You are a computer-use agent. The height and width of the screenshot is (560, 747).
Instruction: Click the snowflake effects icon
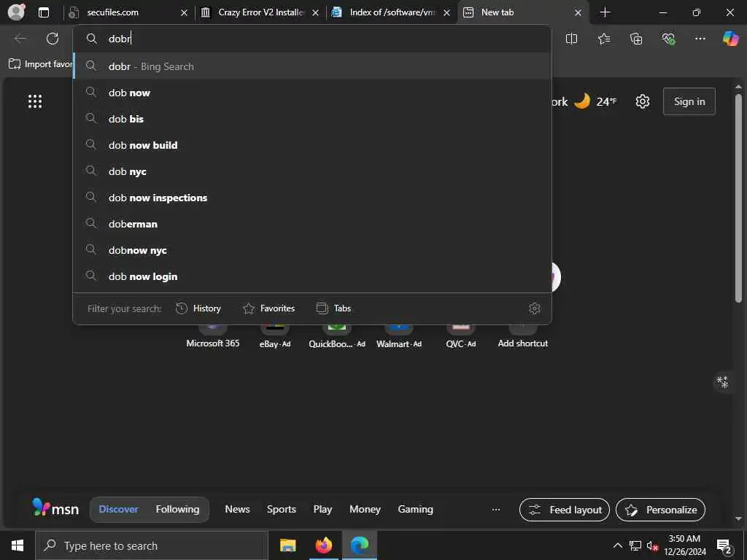(x=723, y=382)
